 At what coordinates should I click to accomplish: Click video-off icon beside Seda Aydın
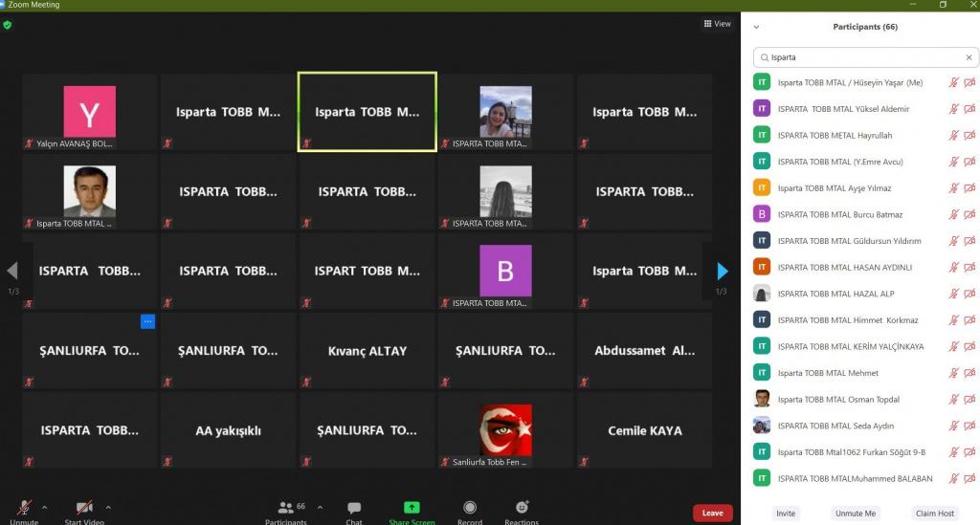(969, 426)
